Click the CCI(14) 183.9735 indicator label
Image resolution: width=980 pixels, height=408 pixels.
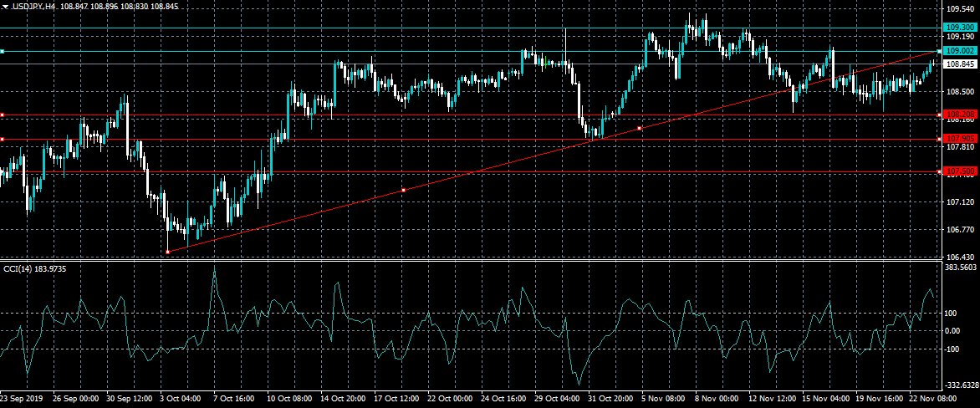35,268
